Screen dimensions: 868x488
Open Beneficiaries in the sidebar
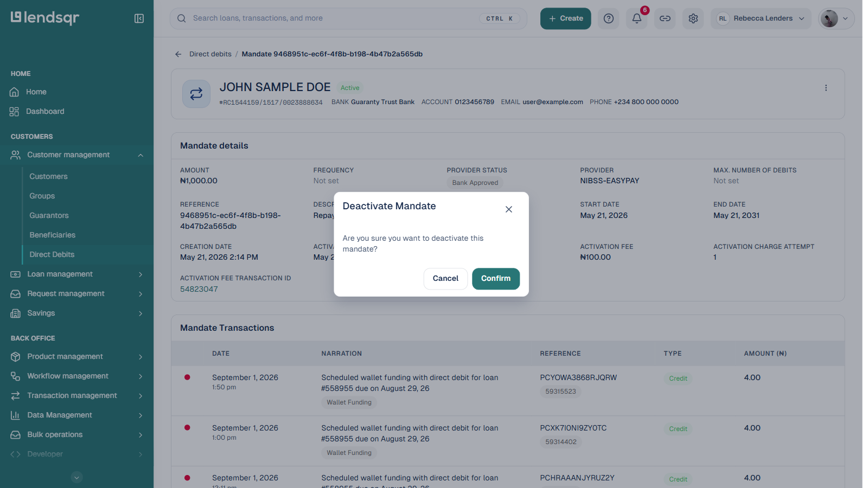point(53,235)
